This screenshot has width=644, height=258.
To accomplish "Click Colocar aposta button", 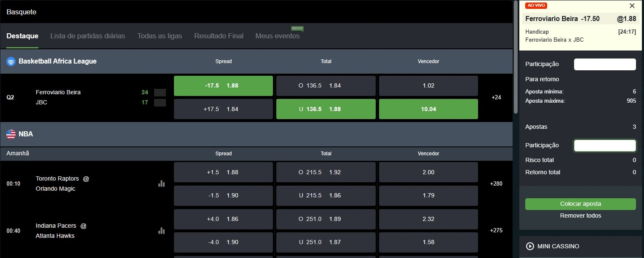I will [580, 204].
